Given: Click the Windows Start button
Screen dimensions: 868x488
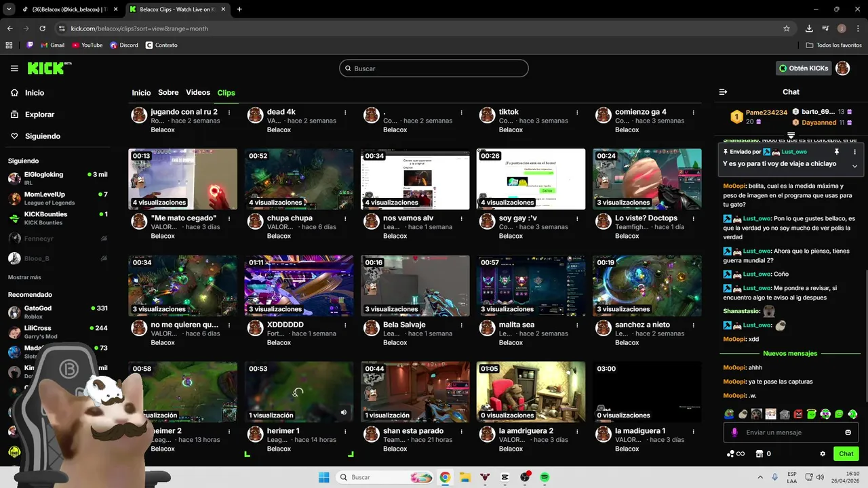Looking at the screenshot, I should [x=324, y=477].
